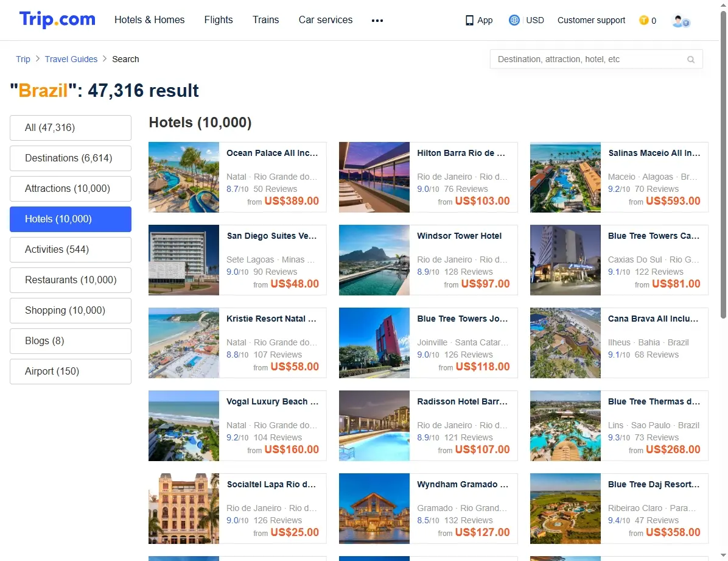Click the US$593.00 price
This screenshot has width=728, height=561.
(673, 201)
